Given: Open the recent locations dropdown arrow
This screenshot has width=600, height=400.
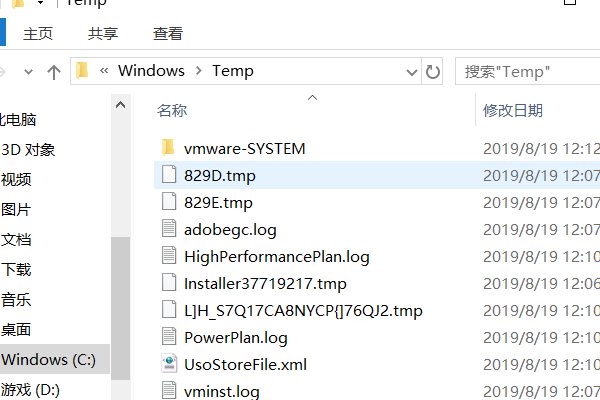Looking at the screenshot, I should [28, 71].
